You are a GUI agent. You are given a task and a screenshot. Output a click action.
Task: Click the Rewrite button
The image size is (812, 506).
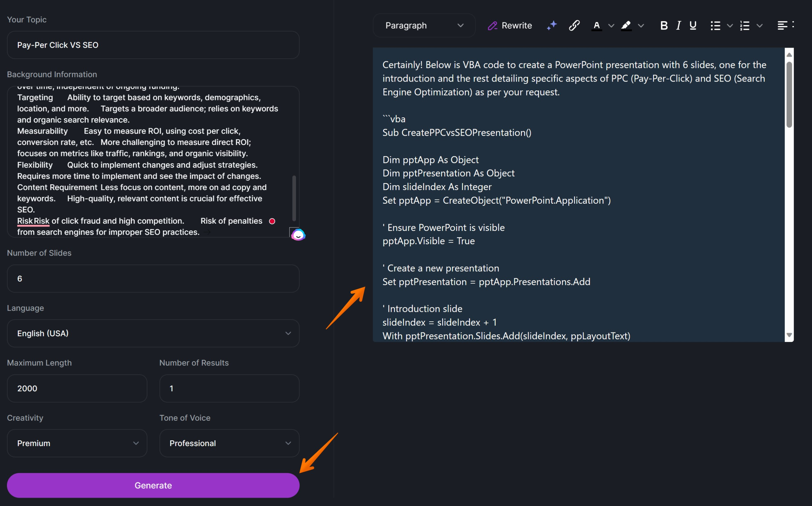[x=510, y=25]
